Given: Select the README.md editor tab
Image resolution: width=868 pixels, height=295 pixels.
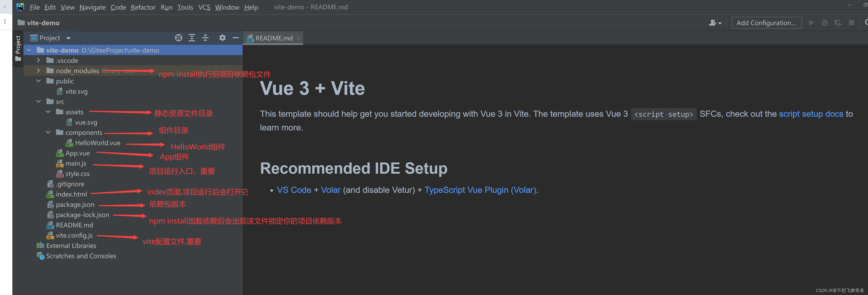Looking at the screenshot, I should [x=273, y=38].
